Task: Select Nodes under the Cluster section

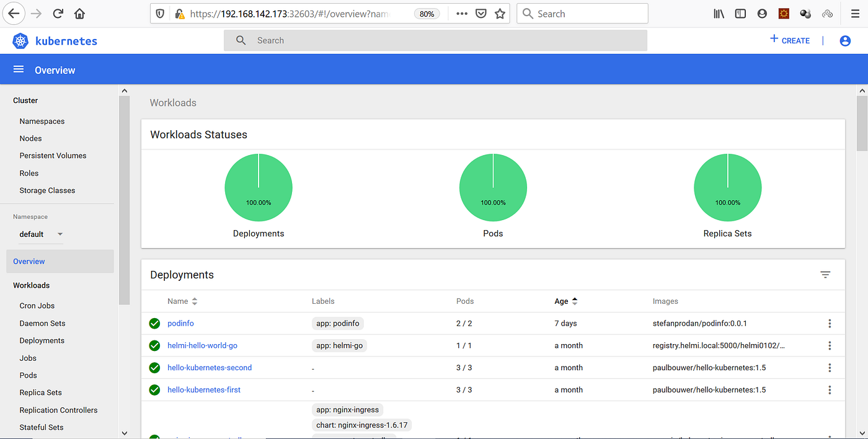Action: (x=30, y=138)
